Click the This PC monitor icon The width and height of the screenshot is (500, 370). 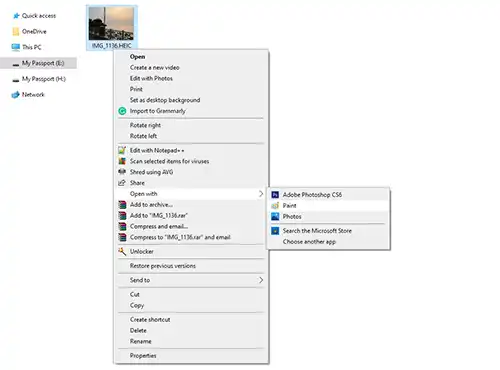[16, 47]
